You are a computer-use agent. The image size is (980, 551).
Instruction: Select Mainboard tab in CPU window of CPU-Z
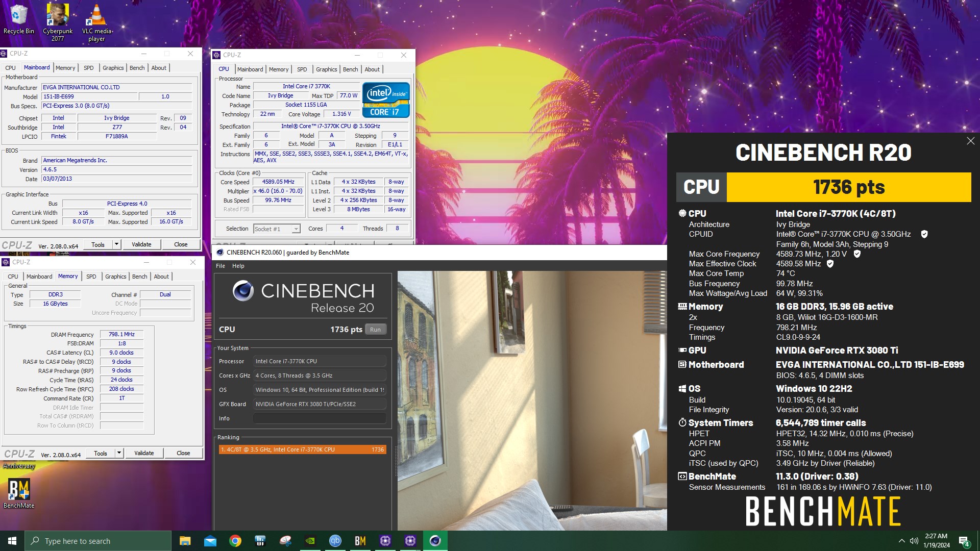(x=250, y=69)
